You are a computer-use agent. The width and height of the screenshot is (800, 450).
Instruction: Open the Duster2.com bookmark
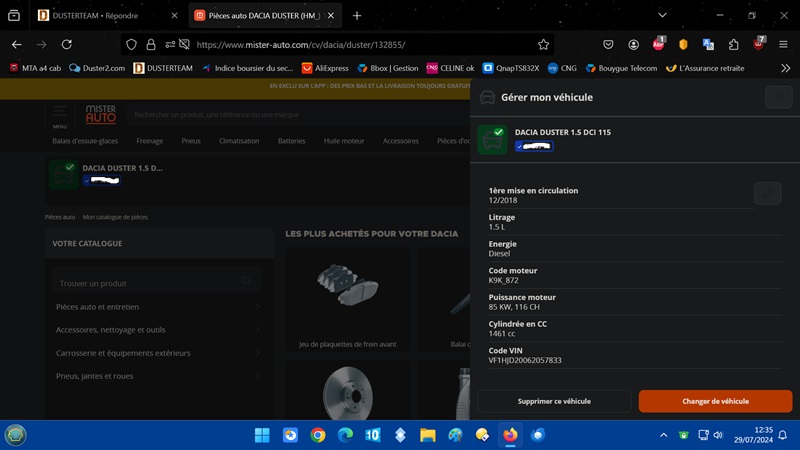[97, 68]
